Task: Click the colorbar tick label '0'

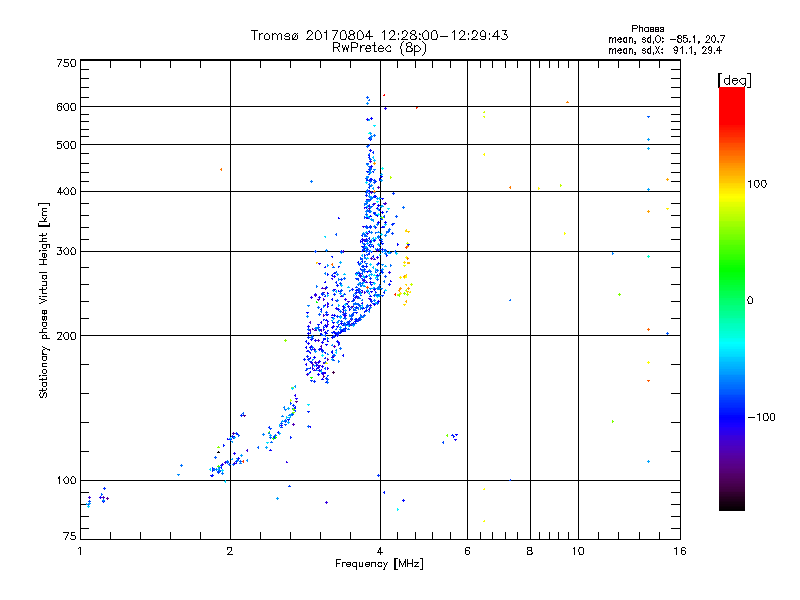Action: click(x=750, y=301)
